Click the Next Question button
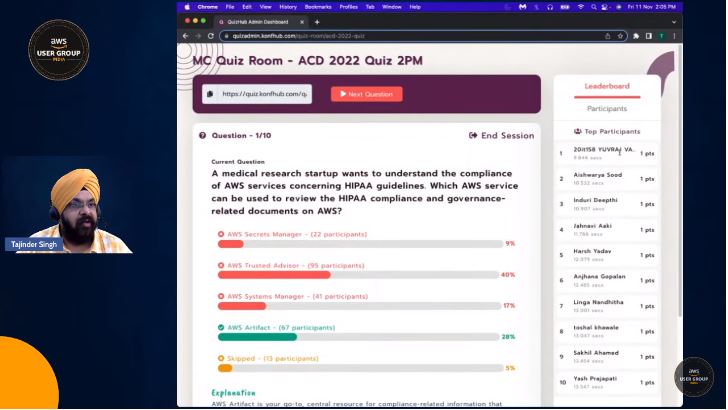 (x=366, y=94)
